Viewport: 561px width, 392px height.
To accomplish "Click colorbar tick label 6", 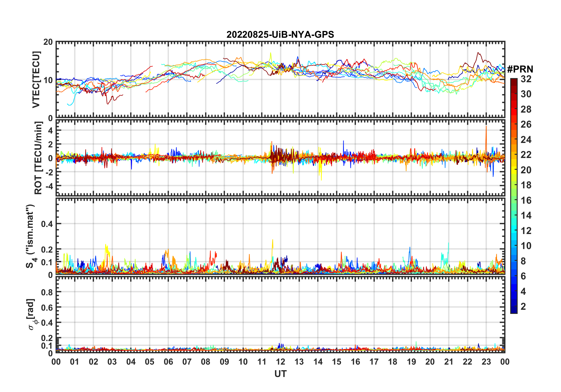I will 523,276.
